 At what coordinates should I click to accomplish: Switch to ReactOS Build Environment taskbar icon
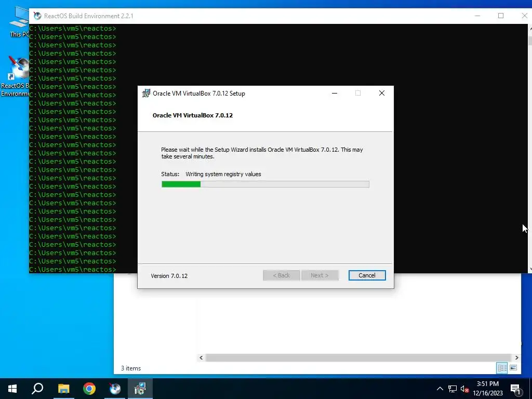click(115, 389)
